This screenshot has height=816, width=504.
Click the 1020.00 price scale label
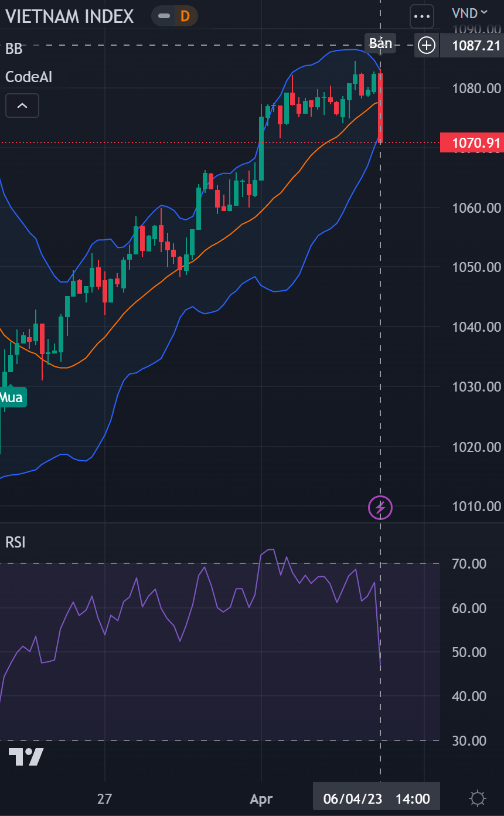[x=476, y=447]
